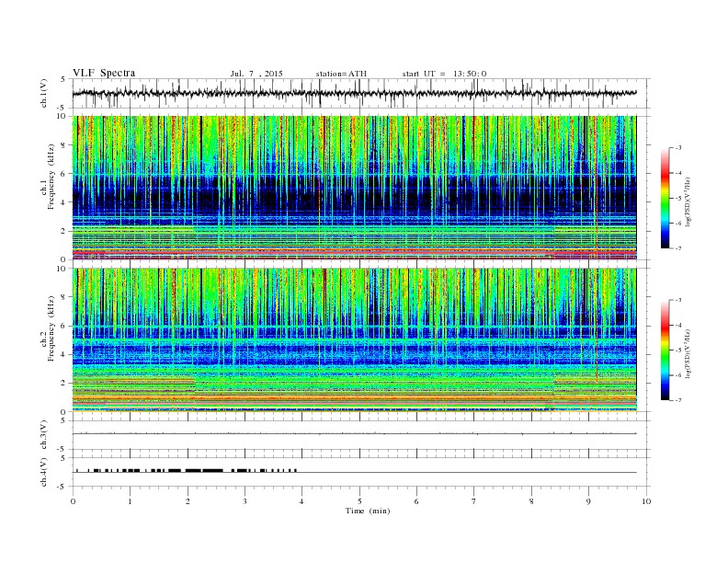The width and height of the screenshot is (728, 563).
Task: Click the date label 'Jul. 7, 2015'
Action: tap(256, 74)
